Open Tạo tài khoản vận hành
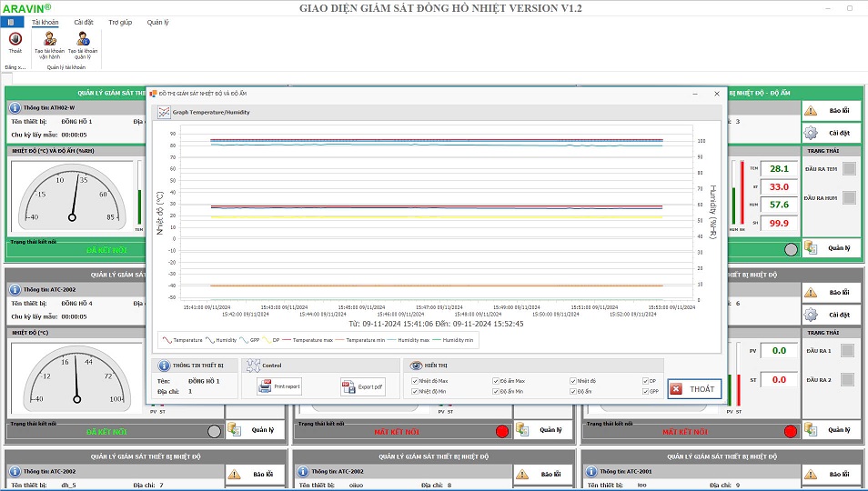868x491 pixels. click(50, 39)
